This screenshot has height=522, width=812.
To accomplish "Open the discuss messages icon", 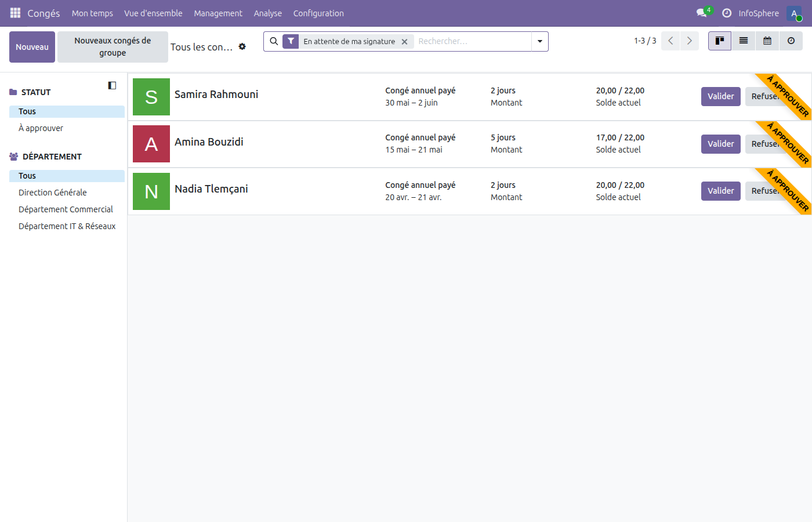I will coord(702,13).
